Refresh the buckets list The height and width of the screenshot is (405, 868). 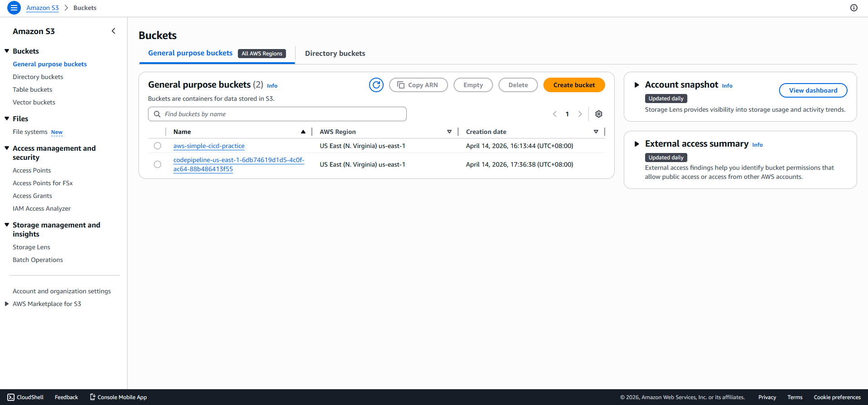coord(376,85)
